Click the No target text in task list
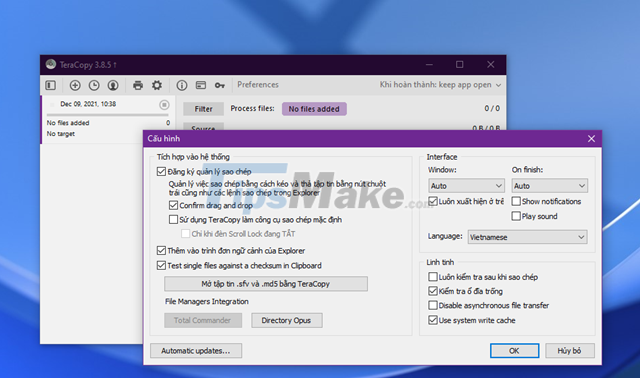Image resolution: width=640 pixels, height=378 pixels. pyautogui.click(x=61, y=134)
